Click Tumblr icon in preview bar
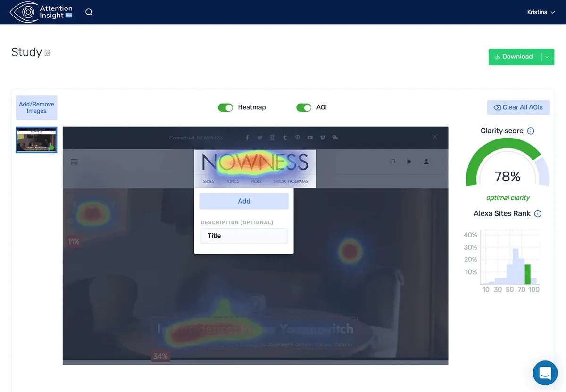The width and height of the screenshot is (566, 392). pyautogui.click(x=285, y=138)
